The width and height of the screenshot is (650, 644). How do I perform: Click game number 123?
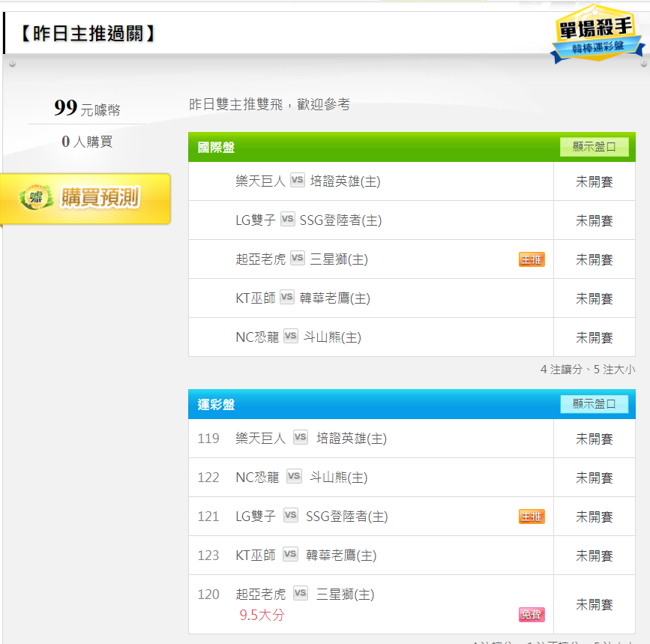point(208,556)
